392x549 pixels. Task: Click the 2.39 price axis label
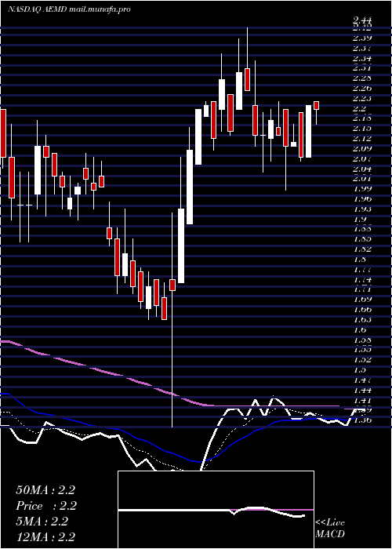click(362, 38)
